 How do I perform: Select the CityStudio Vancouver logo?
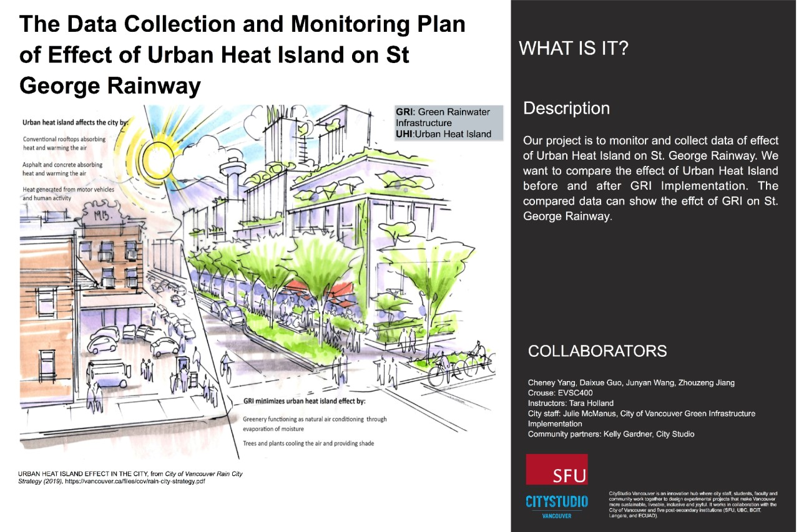tap(557, 505)
